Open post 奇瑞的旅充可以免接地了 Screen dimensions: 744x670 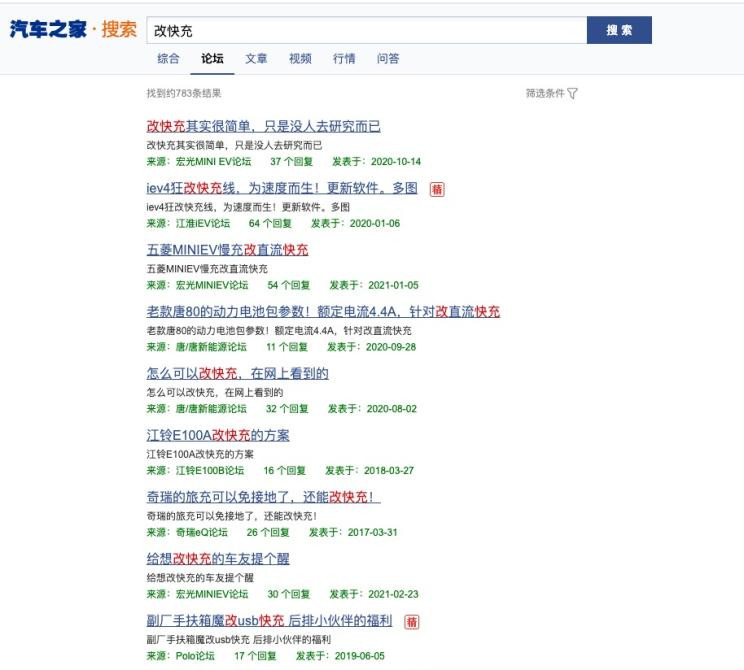tap(263, 497)
